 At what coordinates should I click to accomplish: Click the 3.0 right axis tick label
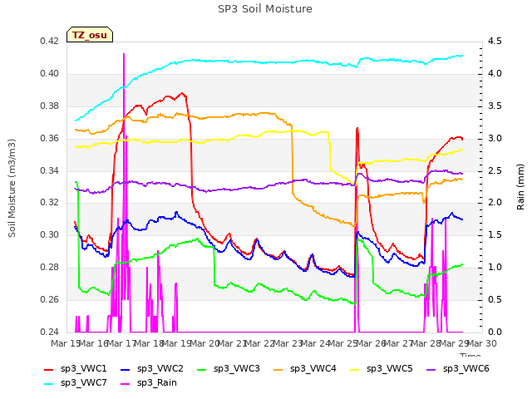(x=495, y=139)
